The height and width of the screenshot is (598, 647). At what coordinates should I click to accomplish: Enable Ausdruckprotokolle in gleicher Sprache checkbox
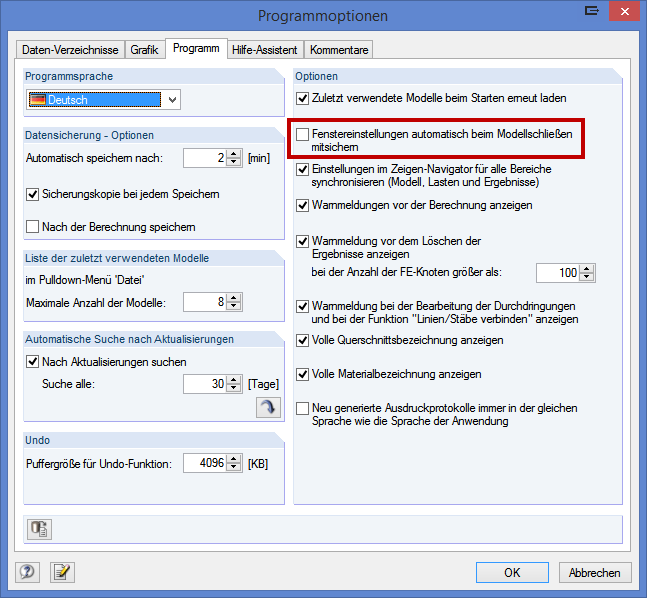[x=302, y=408]
